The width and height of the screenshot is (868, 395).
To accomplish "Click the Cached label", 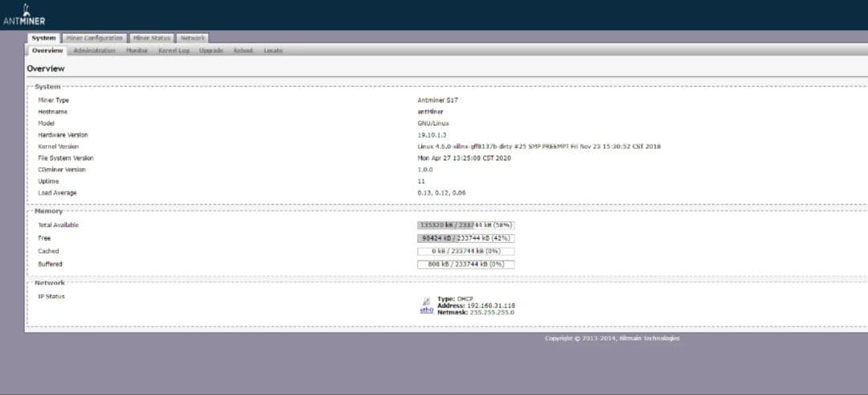I will pos(48,252).
